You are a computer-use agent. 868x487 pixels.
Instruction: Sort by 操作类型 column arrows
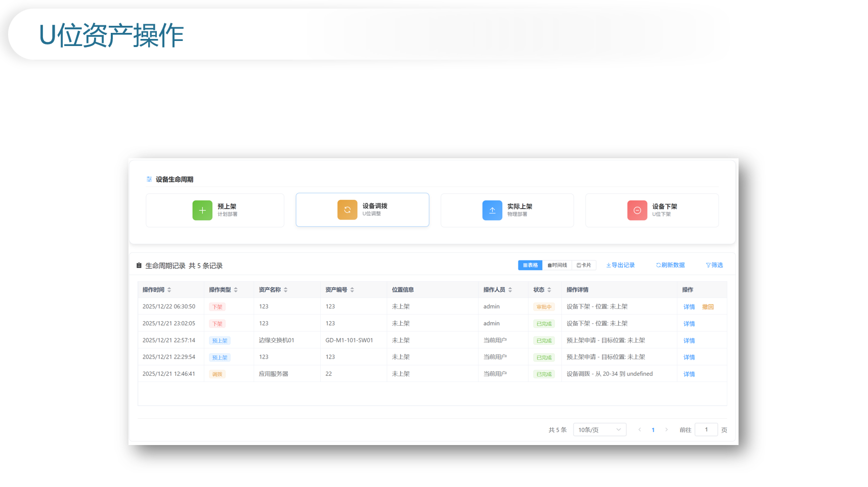236,290
